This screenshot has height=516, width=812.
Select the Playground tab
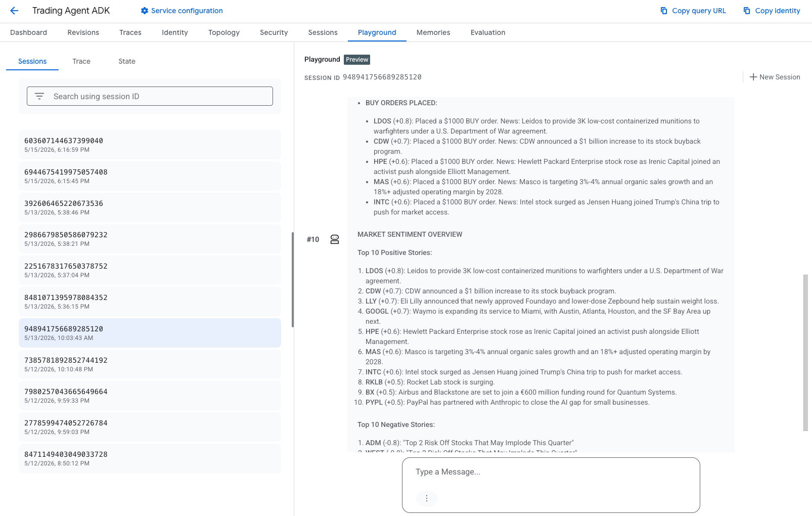click(x=377, y=32)
